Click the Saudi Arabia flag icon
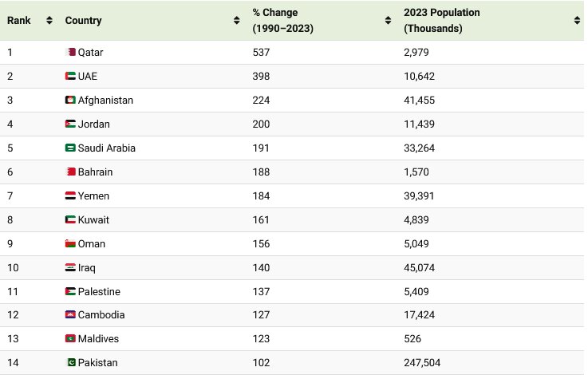The height and width of the screenshot is (375, 588). point(70,148)
